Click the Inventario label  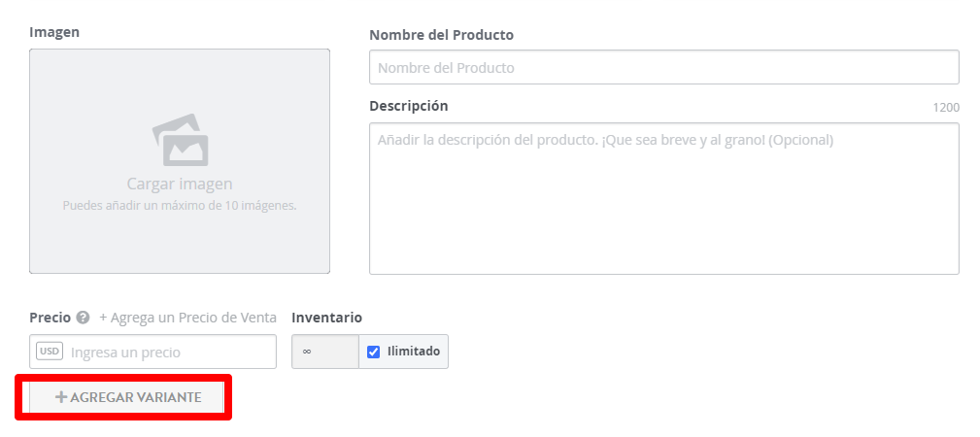tap(326, 318)
